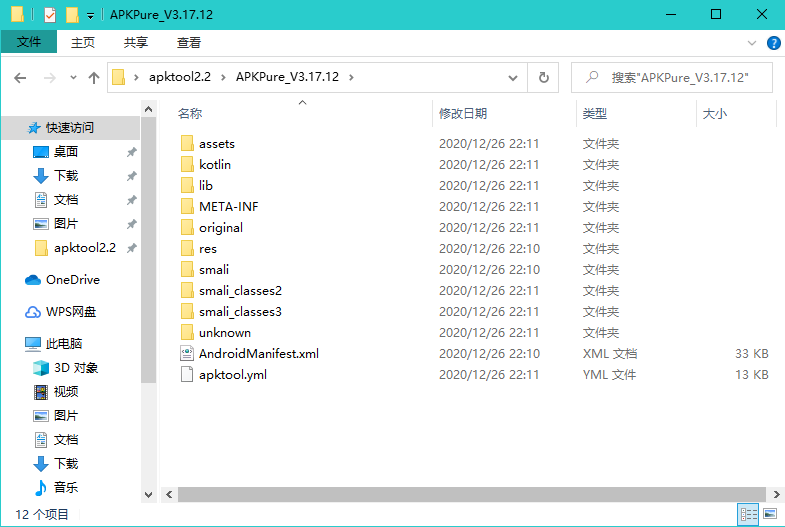Switch to the 主页 ribbon tab

click(83, 43)
